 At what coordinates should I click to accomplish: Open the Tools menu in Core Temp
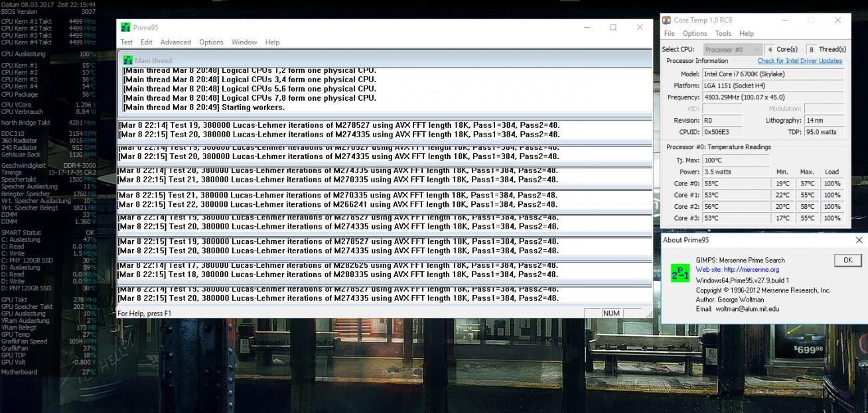click(723, 33)
